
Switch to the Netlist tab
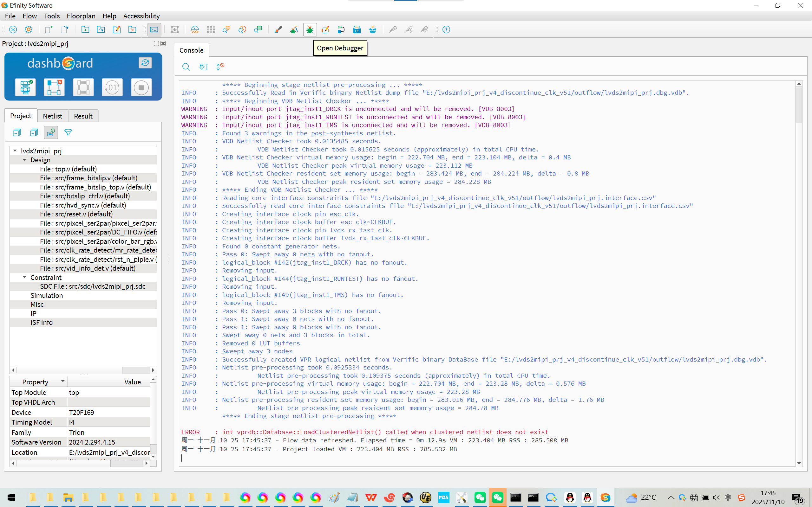point(52,116)
